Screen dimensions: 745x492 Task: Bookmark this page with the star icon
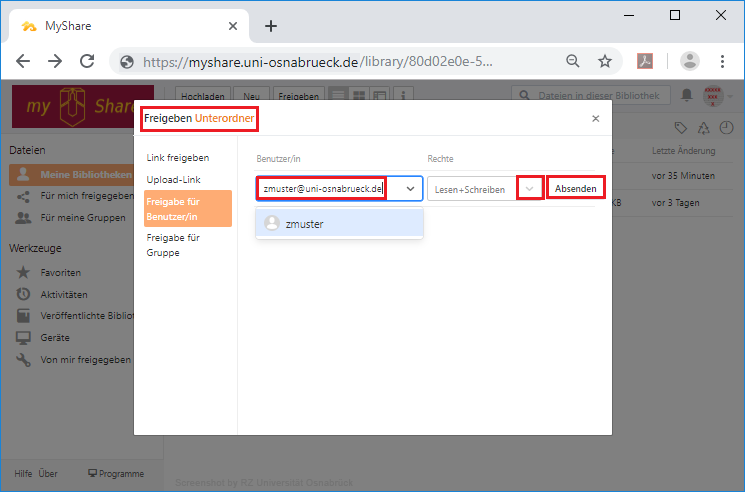(x=605, y=61)
